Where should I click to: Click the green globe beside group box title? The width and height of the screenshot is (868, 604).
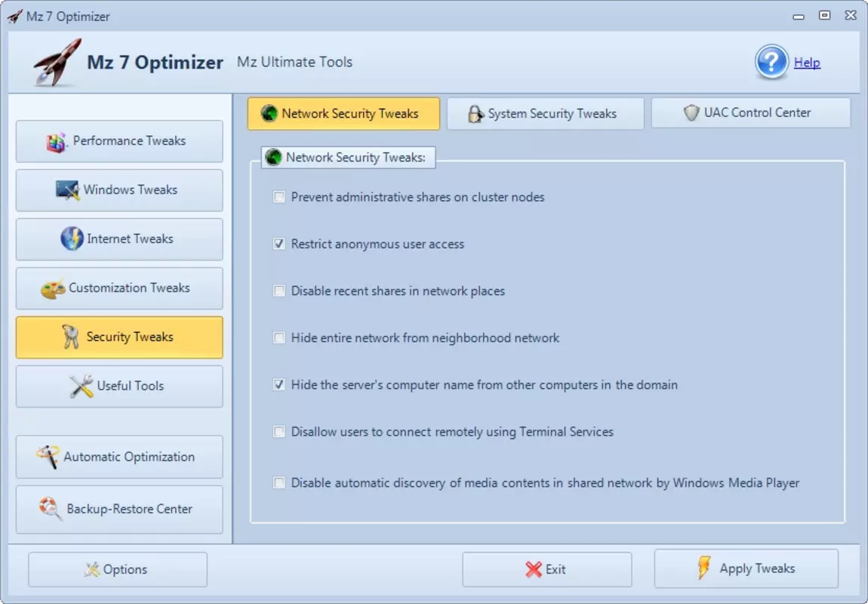(273, 157)
